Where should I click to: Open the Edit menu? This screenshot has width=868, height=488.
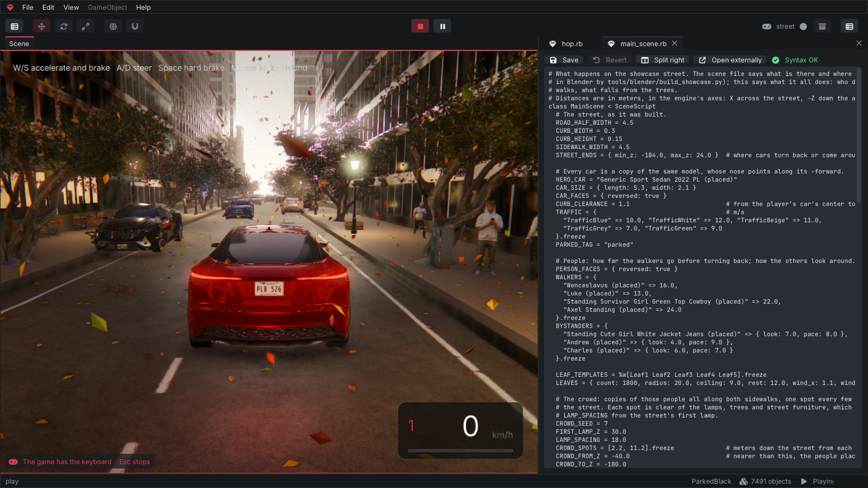tap(48, 7)
